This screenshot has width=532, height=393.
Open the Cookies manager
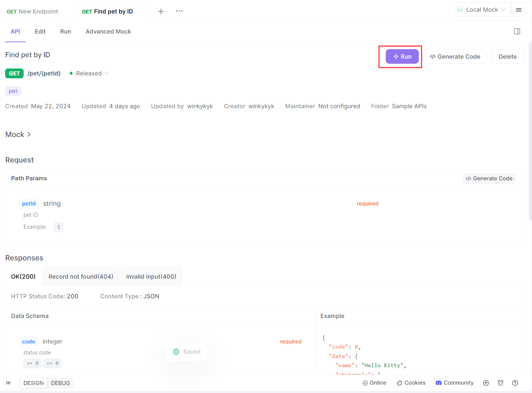(x=411, y=383)
